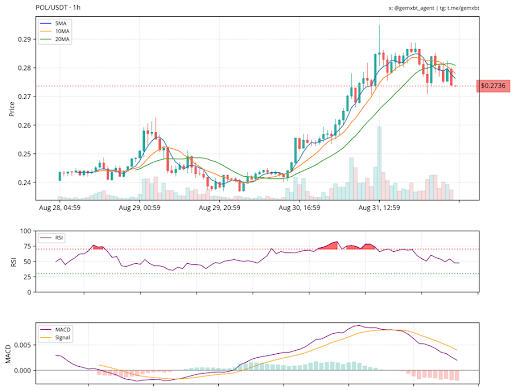Click the RSI legend entry
The image size is (512, 391).
[x=52, y=238]
